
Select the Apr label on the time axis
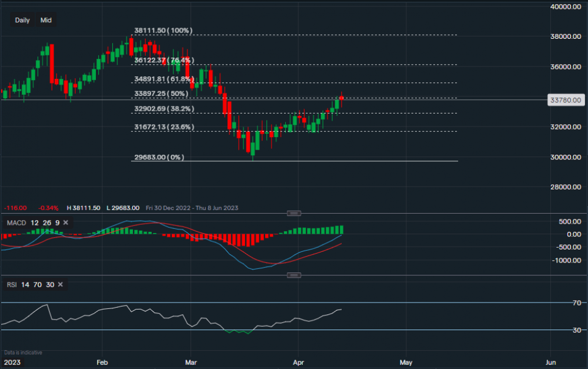coord(298,363)
